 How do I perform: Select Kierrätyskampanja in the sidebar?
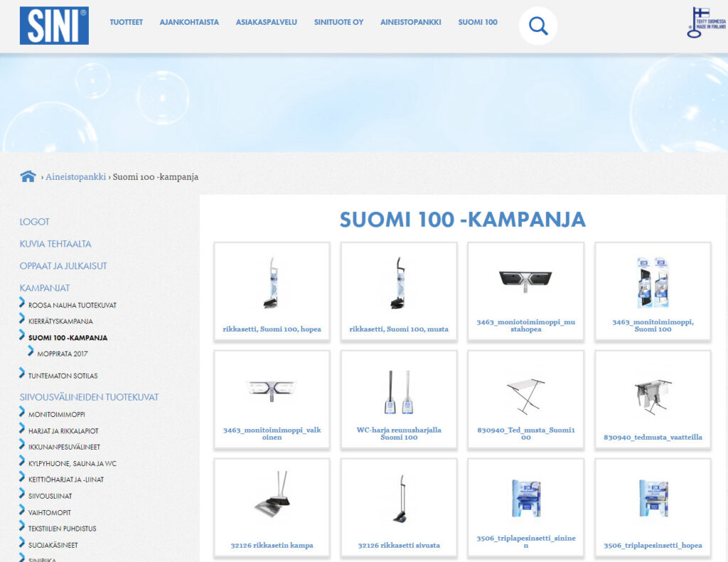tap(60, 322)
